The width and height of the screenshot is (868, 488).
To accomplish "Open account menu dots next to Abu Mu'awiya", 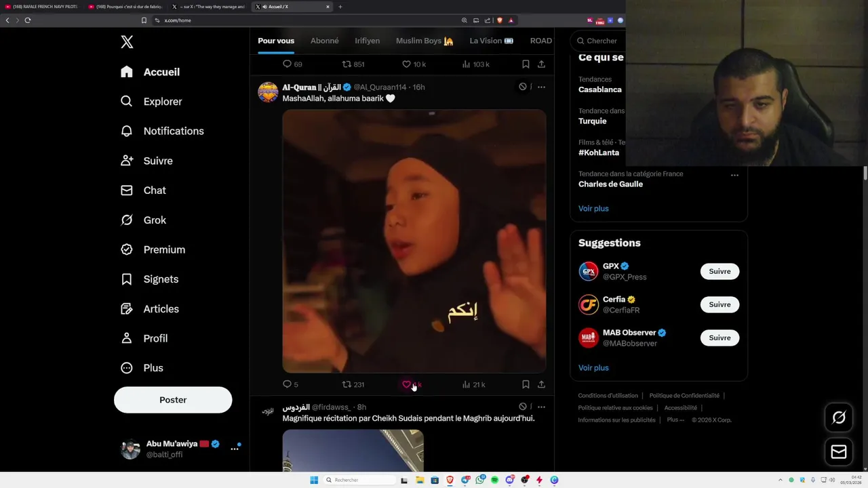I will (x=235, y=449).
